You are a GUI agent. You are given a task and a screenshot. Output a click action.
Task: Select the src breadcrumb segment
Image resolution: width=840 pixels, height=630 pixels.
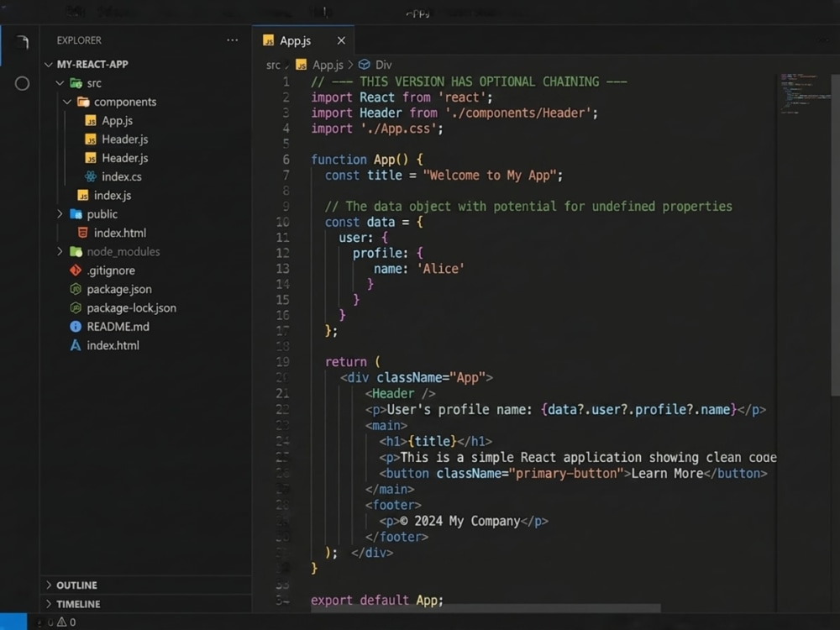[273, 65]
